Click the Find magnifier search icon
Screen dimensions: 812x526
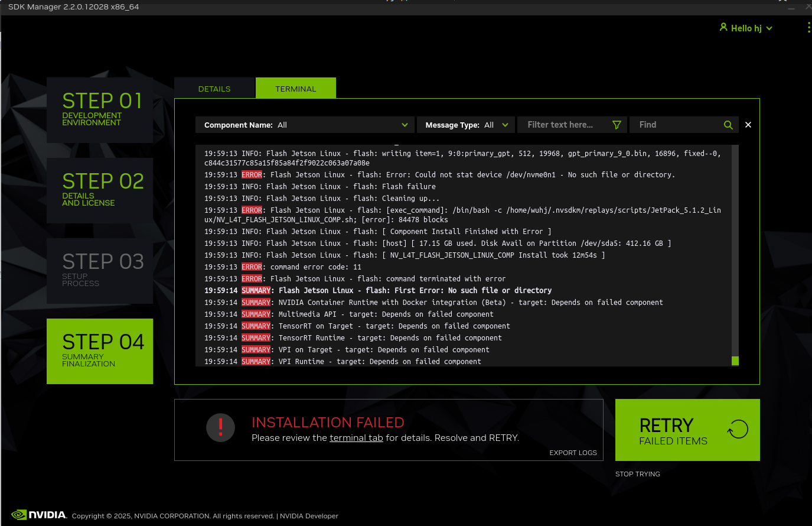[728, 125]
